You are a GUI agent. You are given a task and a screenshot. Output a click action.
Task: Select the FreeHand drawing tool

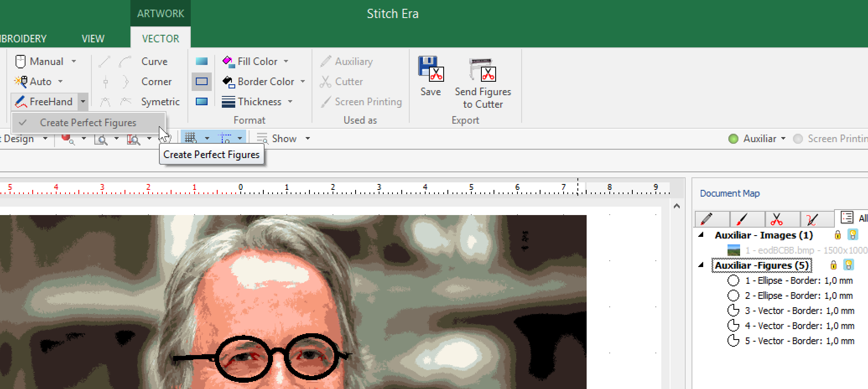tap(44, 102)
